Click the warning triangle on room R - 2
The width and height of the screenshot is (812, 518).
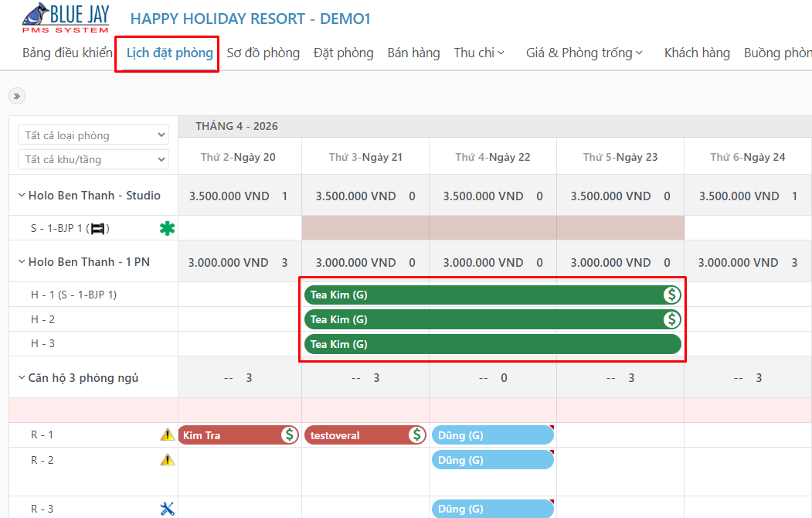[168, 459]
